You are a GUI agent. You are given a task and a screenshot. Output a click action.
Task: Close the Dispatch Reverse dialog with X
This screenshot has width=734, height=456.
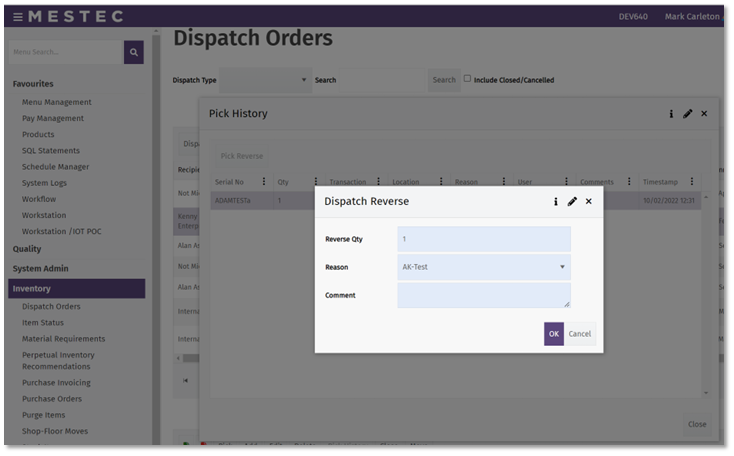pyautogui.click(x=589, y=201)
